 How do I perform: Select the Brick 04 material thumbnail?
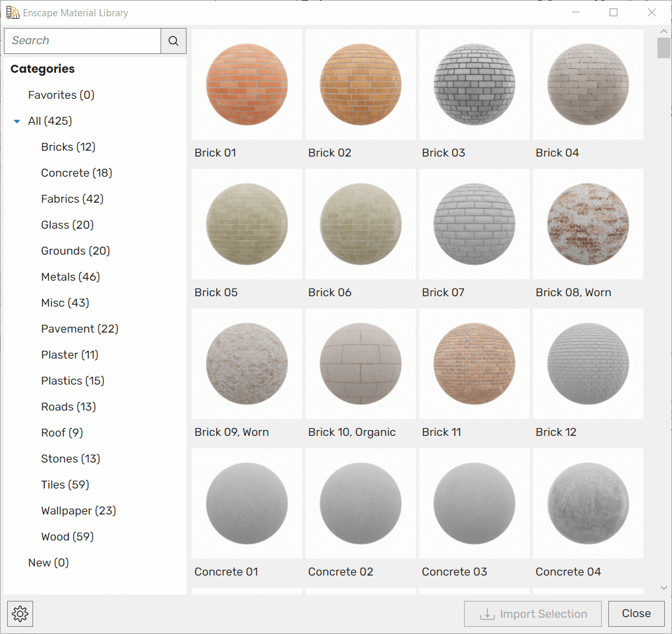coord(588,84)
